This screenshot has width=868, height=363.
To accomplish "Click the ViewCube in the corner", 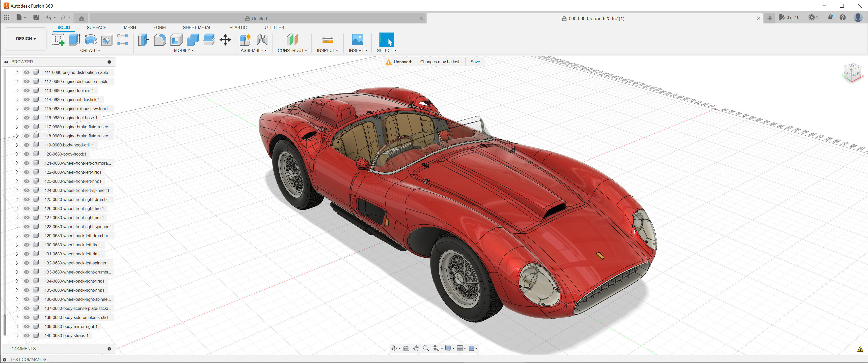I will click(x=853, y=73).
